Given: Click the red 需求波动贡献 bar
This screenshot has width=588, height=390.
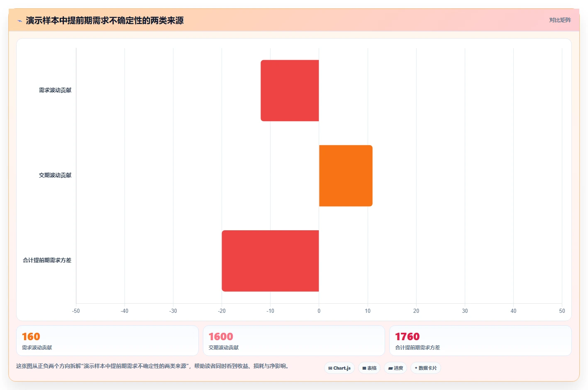Looking at the screenshot, I should (290, 90).
